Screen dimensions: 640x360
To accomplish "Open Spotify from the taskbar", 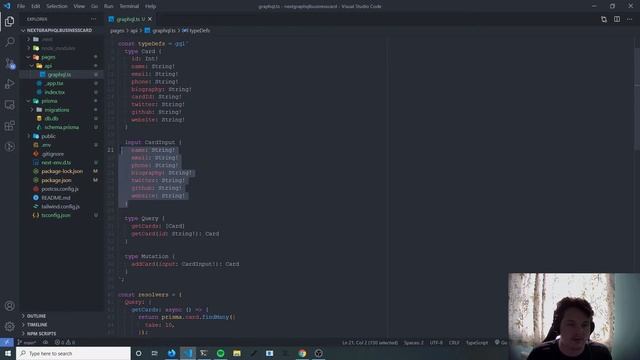I will [220, 353].
